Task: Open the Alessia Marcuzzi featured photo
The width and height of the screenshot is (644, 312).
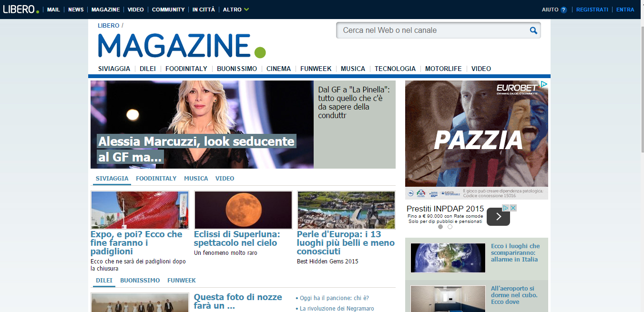Action: click(202, 124)
